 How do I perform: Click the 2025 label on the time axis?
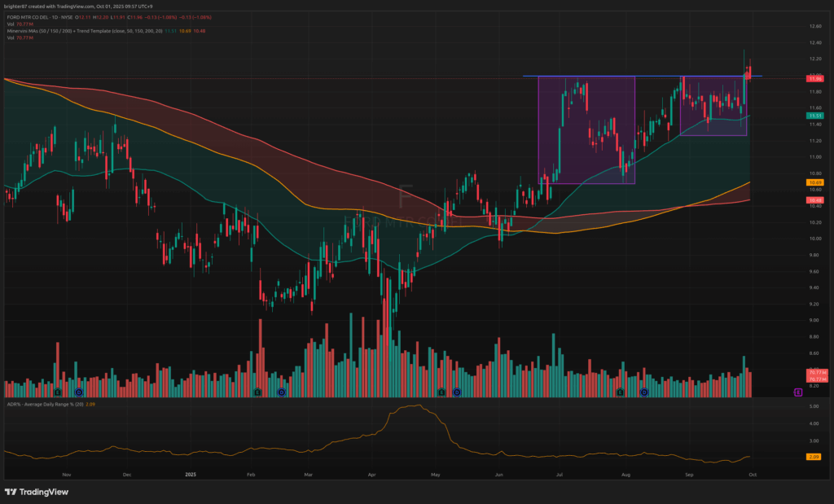click(191, 473)
